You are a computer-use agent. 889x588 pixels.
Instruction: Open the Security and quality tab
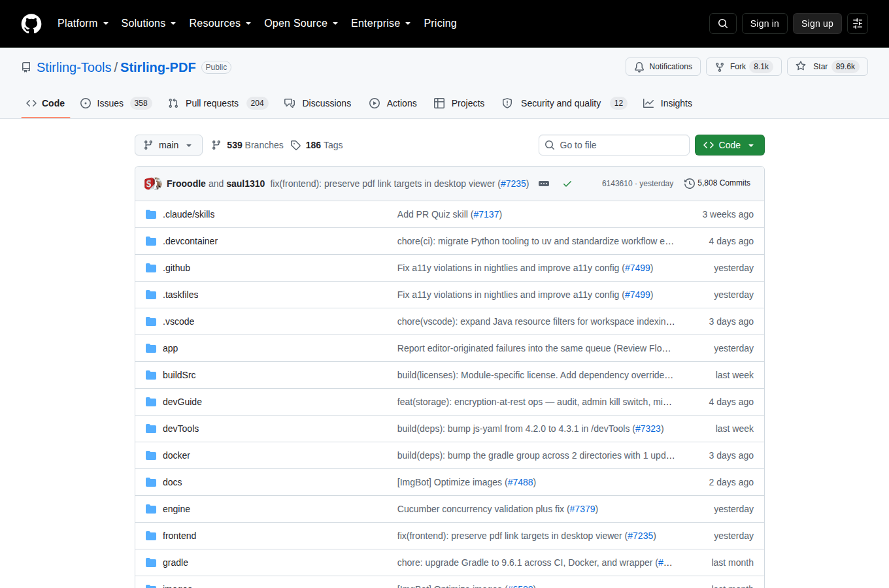(564, 103)
